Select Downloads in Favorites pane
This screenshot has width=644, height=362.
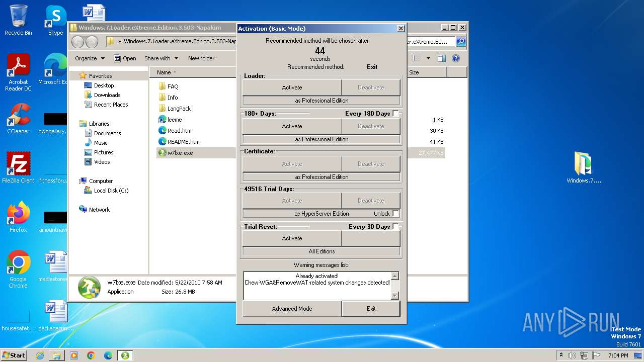tap(107, 95)
